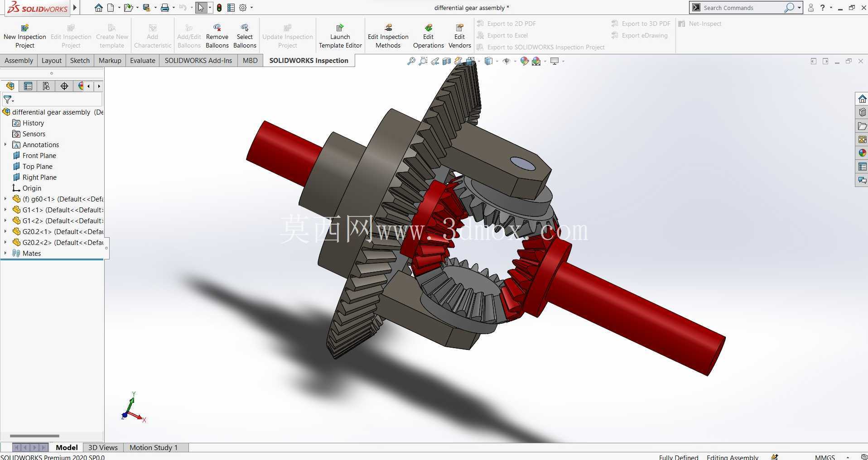This screenshot has height=460, width=868.
Task: Click Edit Appearance icon in view toolbar
Action: (524, 61)
